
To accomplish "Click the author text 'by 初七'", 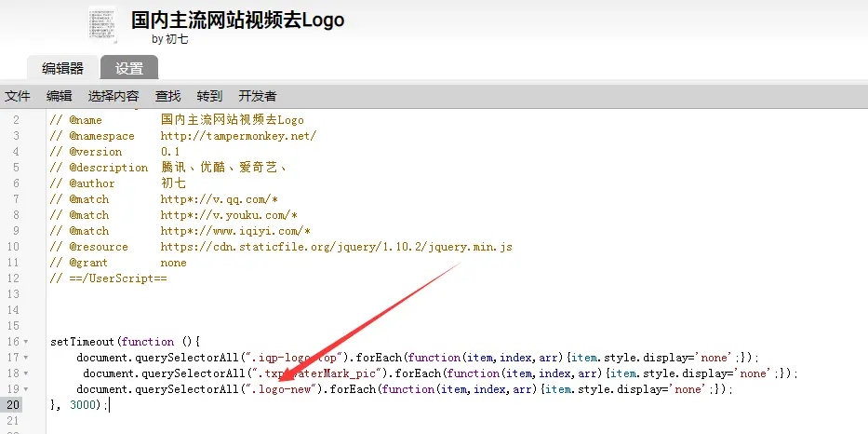I will click(x=170, y=39).
